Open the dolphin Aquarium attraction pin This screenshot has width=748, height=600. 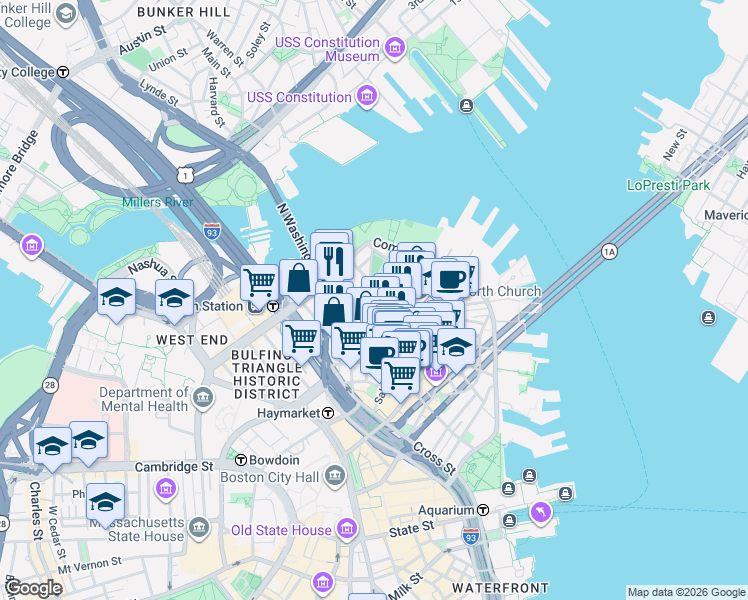tap(541, 513)
